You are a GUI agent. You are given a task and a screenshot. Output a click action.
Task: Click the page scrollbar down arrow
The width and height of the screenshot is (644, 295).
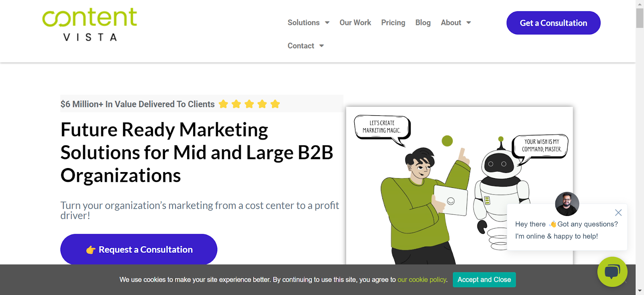[x=640, y=291]
